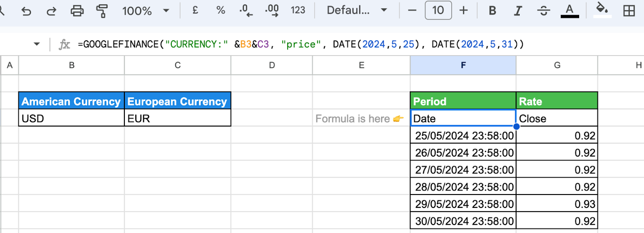Toggle strikethrough formatting
The width and height of the screenshot is (644, 233).
[543, 11]
